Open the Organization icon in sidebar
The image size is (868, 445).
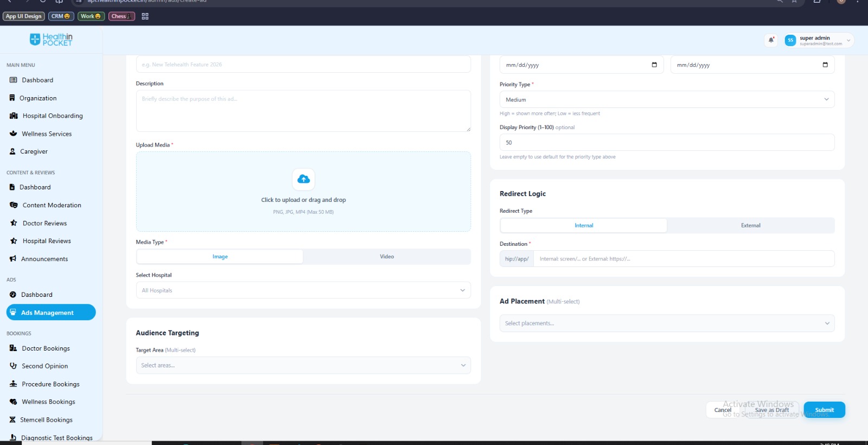click(x=12, y=98)
